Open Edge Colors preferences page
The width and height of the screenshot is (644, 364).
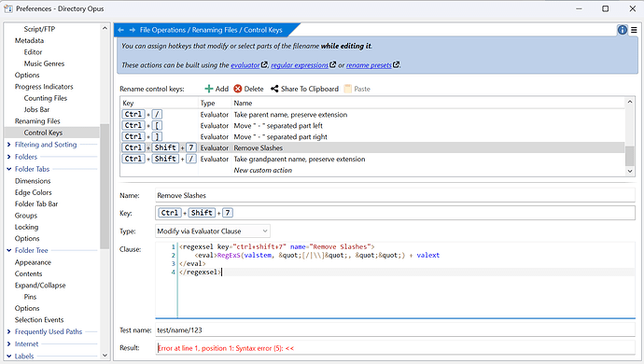pos(34,192)
